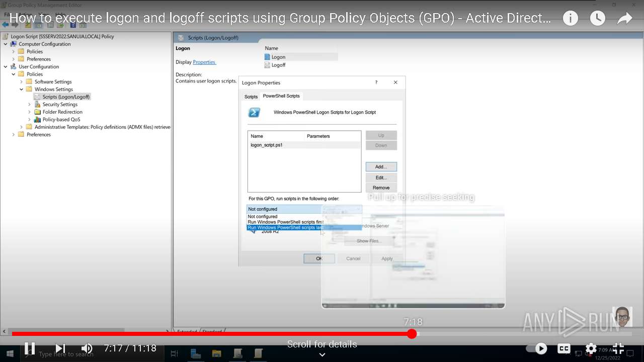Click the User Configuration icon
Image resolution: width=644 pixels, height=362 pixels.
pos(14,66)
